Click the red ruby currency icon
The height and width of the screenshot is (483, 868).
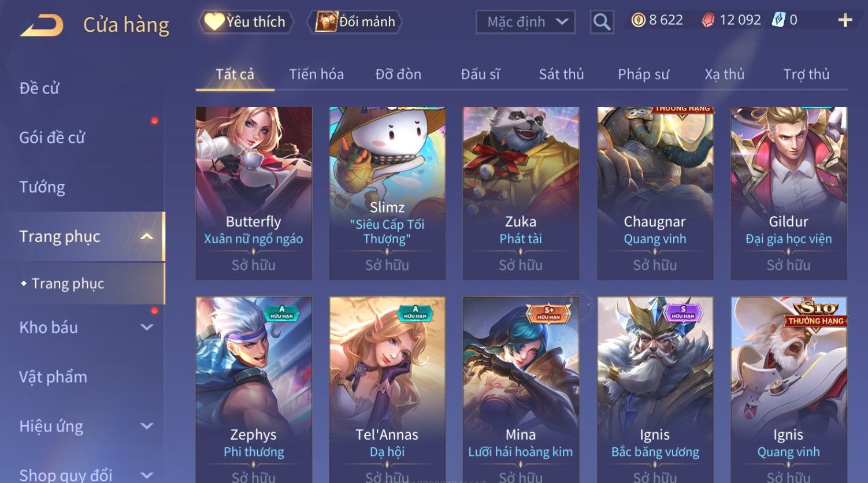pyautogui.click(x=708, y=21)
